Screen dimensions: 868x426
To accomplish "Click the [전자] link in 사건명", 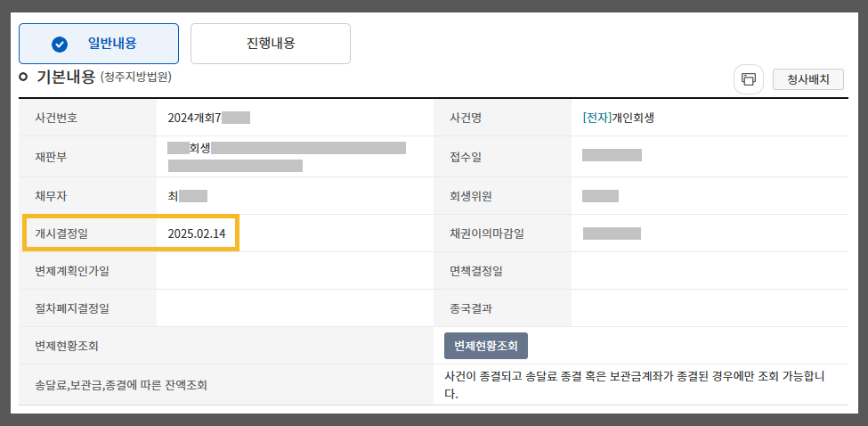I will [596, 118].
